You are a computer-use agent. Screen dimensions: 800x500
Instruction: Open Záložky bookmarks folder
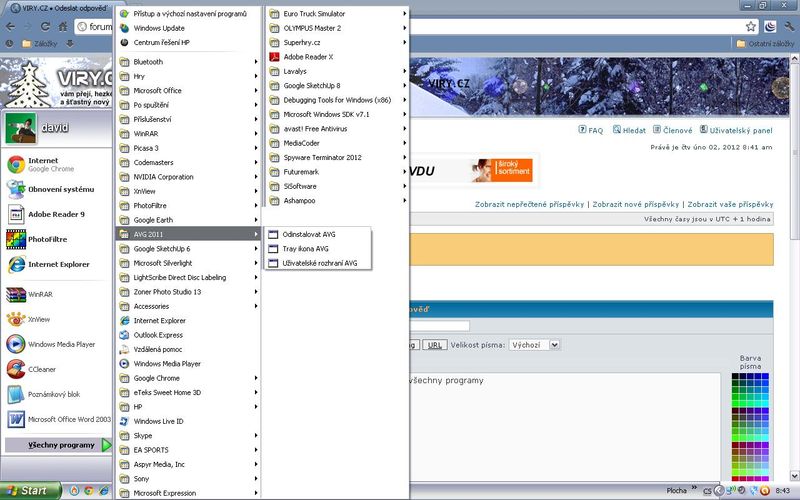click(40, 44)
